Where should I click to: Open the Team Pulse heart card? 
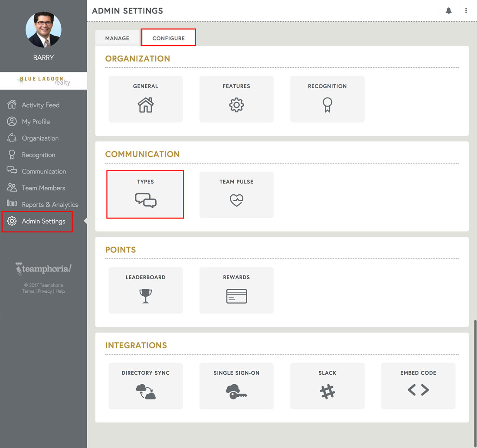click(236, 195)
